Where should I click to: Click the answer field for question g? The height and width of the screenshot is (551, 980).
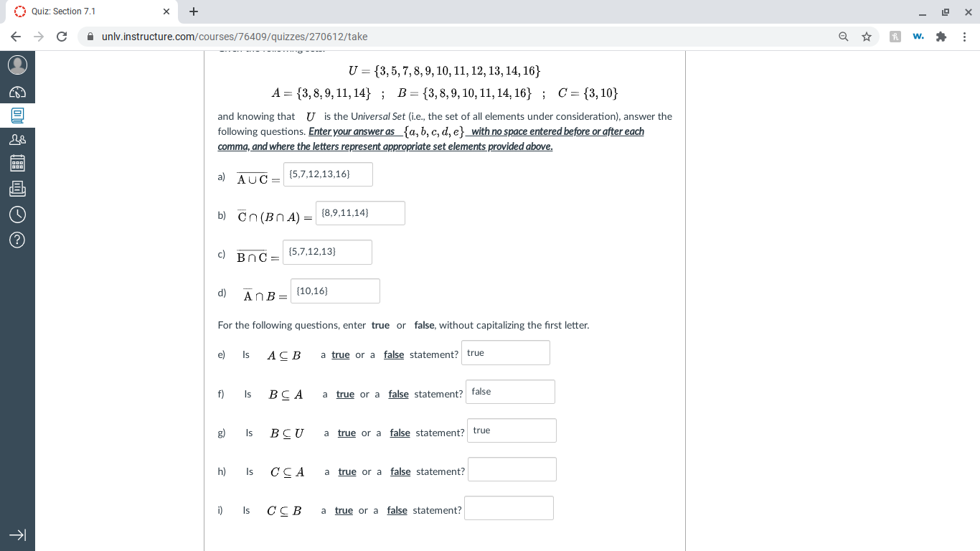pyautogui.click(x=512, y=430)
